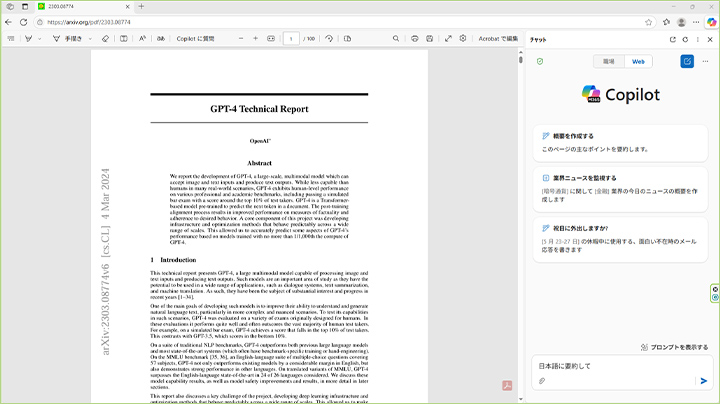Send the chat message with arrow button
The image size is (720, 404).
click(703, 381)
